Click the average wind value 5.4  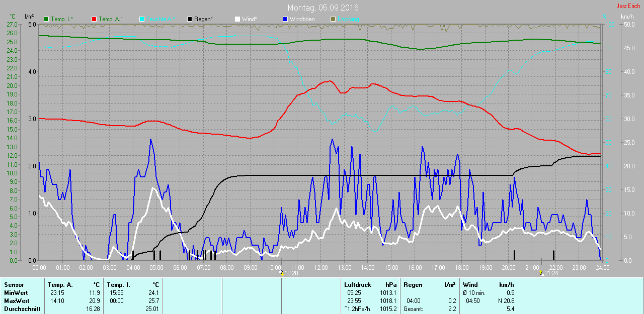(x=510, y=309)
